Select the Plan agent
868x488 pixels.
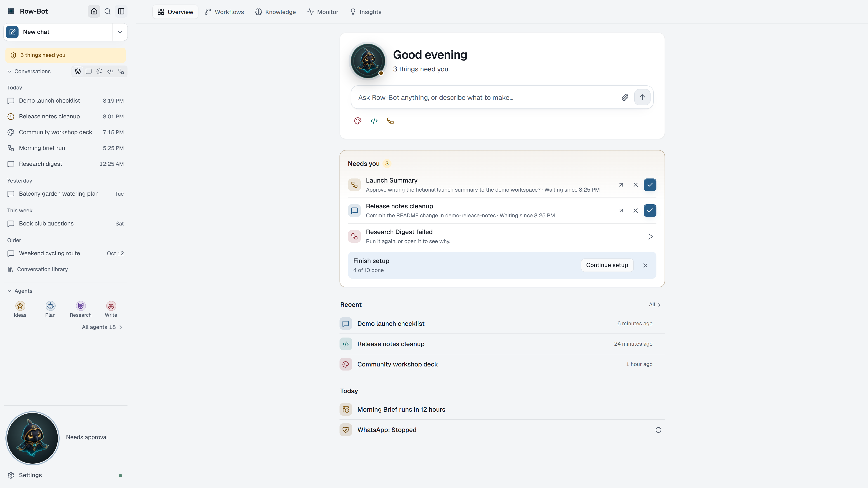pyautogui.click(x=50, y=309)
